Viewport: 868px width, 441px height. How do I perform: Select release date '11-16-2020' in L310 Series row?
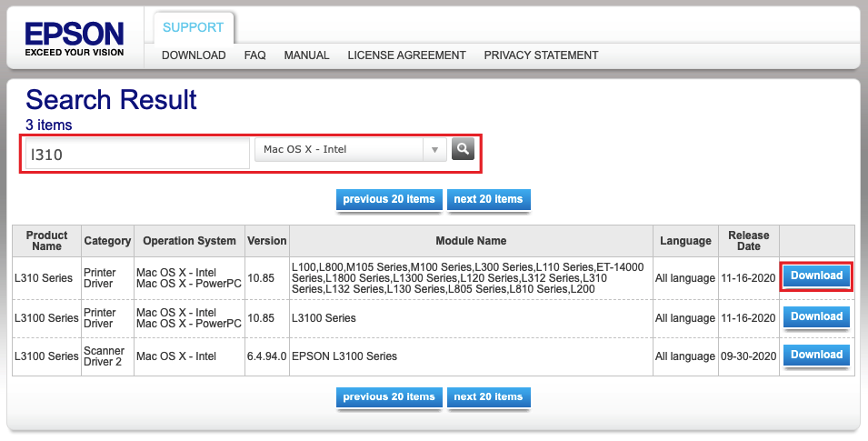click(x=748, y=278)
